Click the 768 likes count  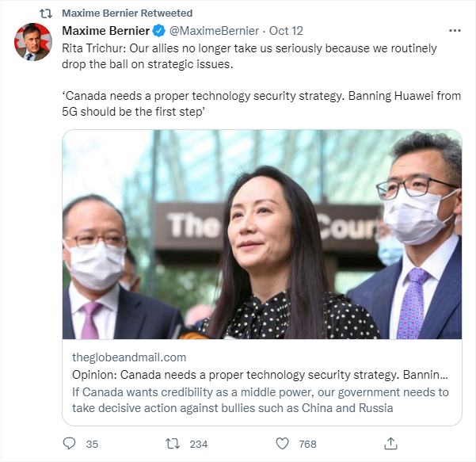coord(307,444)
